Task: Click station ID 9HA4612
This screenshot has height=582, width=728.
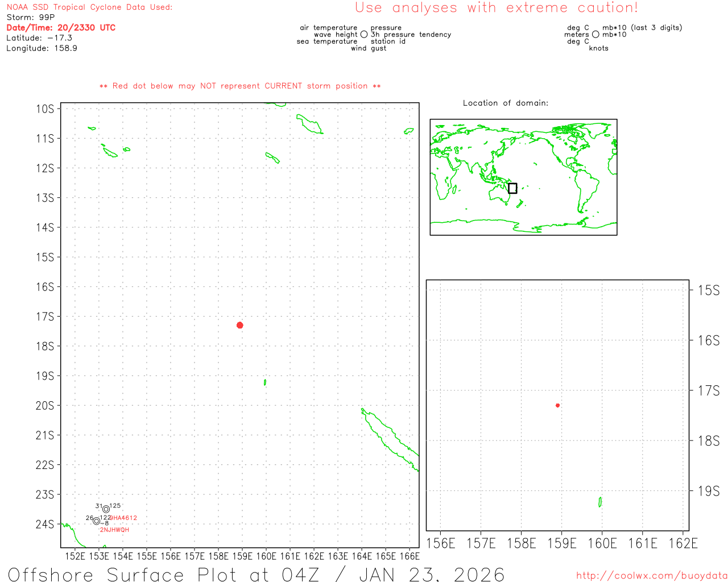Action: 123,518
